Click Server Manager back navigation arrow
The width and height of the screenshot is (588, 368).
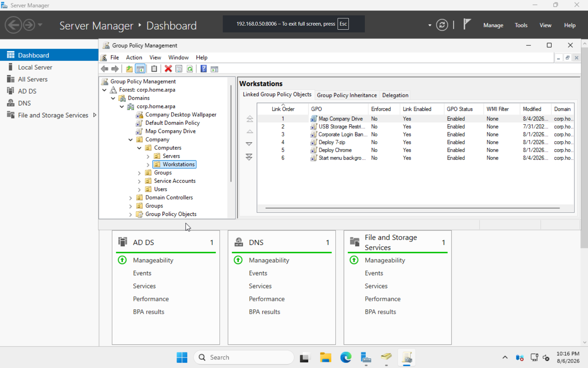14,25
